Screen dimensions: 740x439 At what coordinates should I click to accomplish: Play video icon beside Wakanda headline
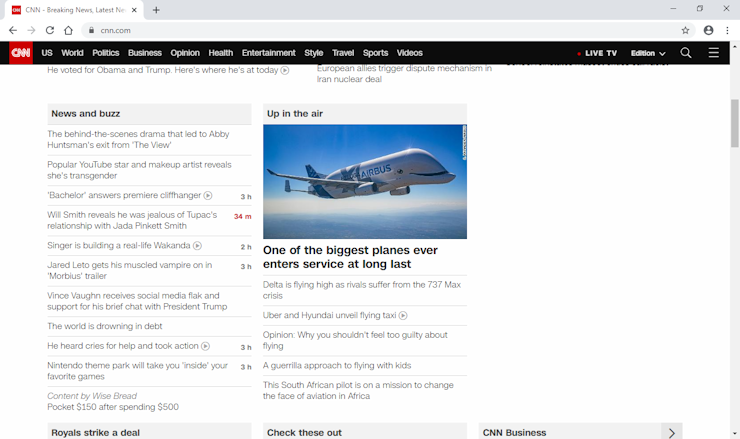click(197, 245)
